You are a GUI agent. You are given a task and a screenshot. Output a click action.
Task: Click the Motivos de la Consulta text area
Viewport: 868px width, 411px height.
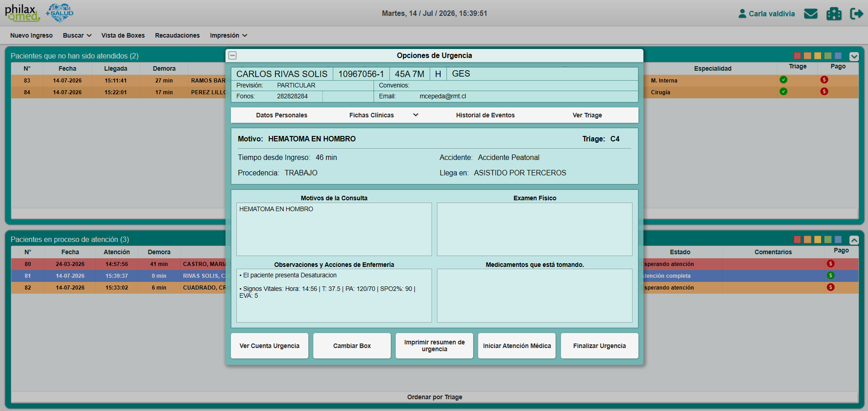334,229
